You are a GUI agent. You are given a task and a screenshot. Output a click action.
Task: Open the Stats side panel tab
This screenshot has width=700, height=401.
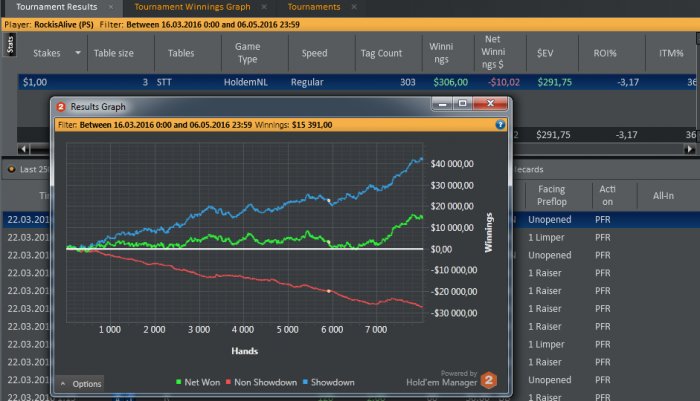10,44
